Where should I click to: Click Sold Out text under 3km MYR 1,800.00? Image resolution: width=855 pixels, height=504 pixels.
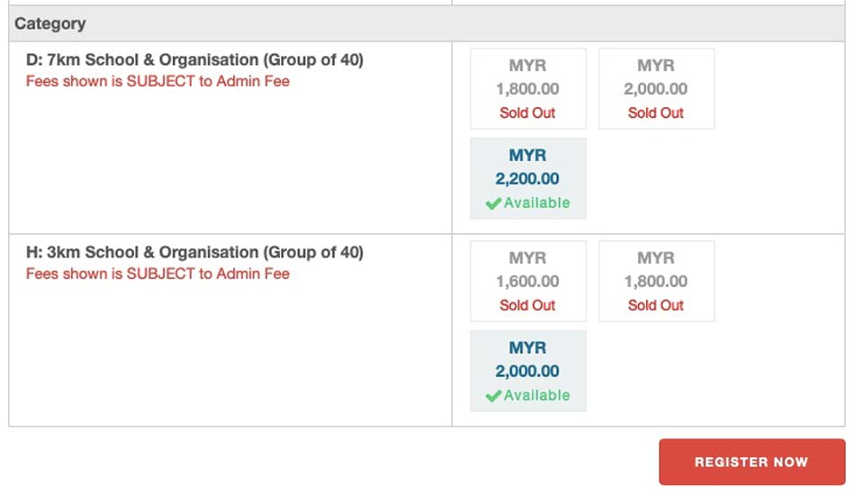coord(655,305)
